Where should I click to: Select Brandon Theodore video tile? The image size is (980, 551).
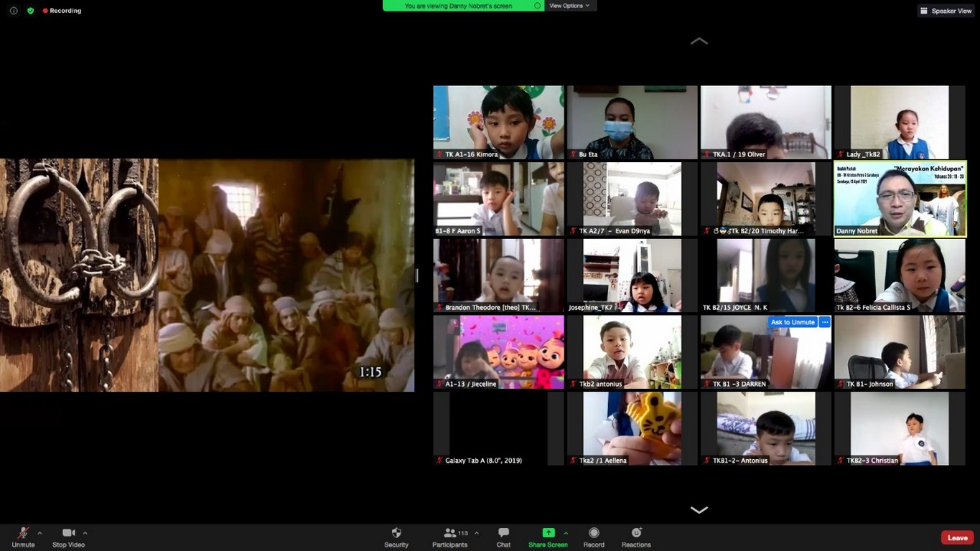pos(498,275)
